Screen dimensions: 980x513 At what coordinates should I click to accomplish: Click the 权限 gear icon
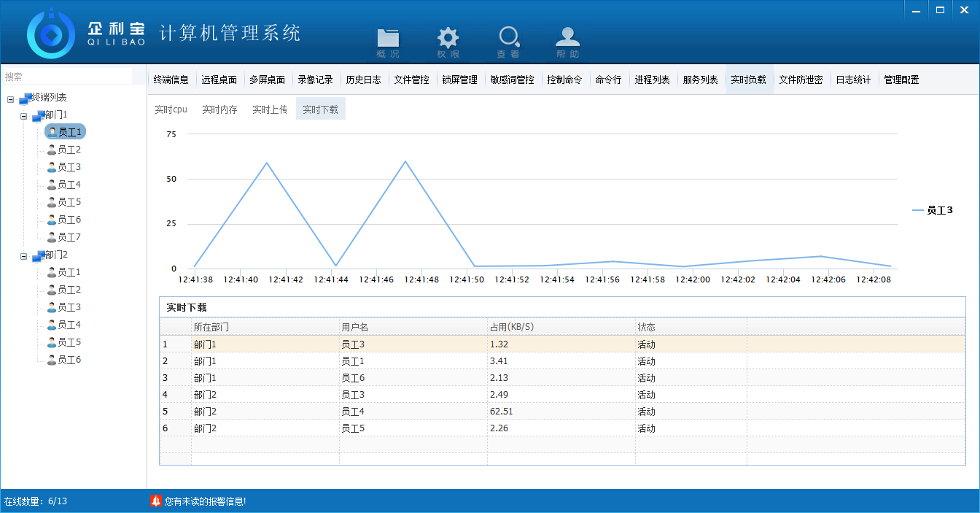pyautogui.click(x=448, y=39)
